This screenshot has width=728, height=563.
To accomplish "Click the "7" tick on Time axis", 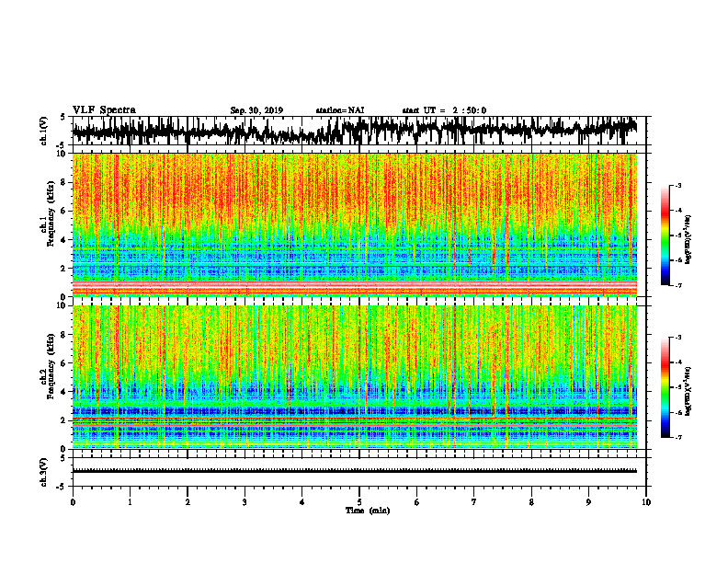I will tap(474, 502).
